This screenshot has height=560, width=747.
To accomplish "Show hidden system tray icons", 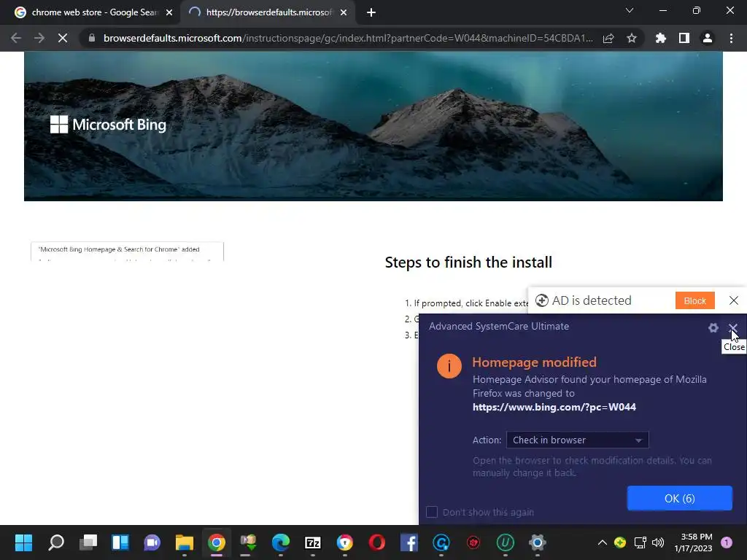I will coord(602,542).
